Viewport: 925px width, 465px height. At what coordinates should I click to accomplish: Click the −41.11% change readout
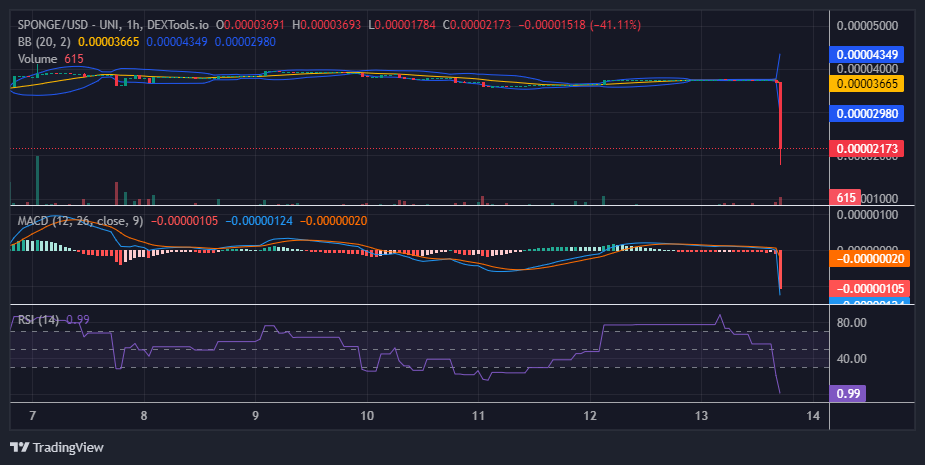(x=617, y=25)
